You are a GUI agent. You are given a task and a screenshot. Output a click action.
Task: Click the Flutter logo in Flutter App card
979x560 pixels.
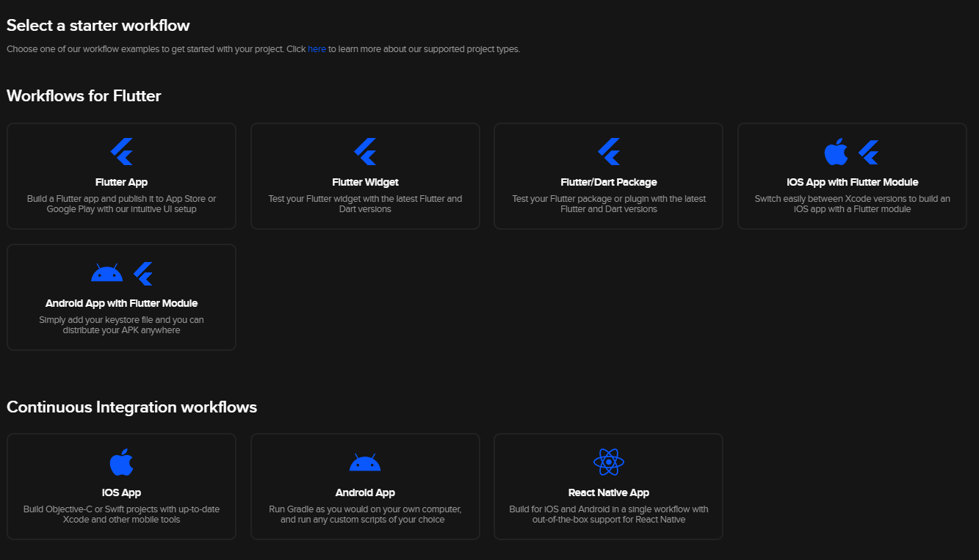(x=121, y=152)
